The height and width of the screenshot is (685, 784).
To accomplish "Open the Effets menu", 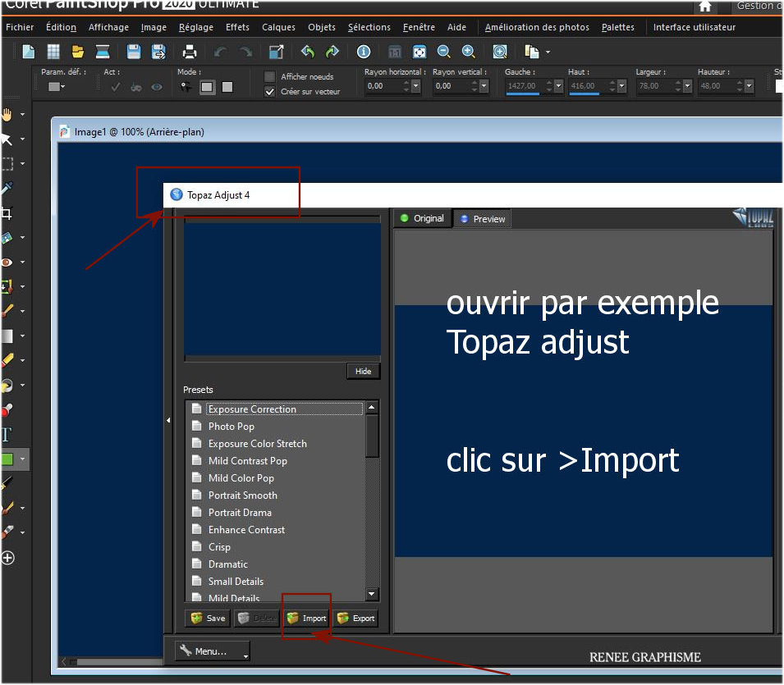I will coord(237,27).
